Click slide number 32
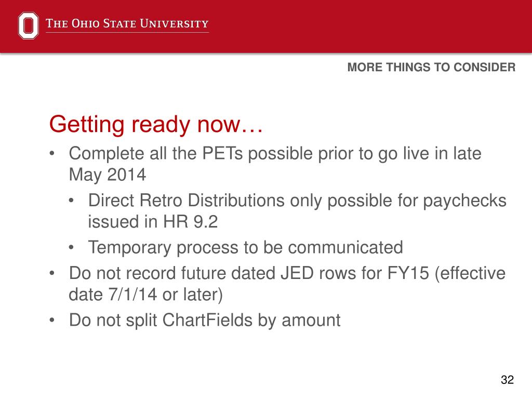Viewport: 532px width, 399px height. coord(507,380)
